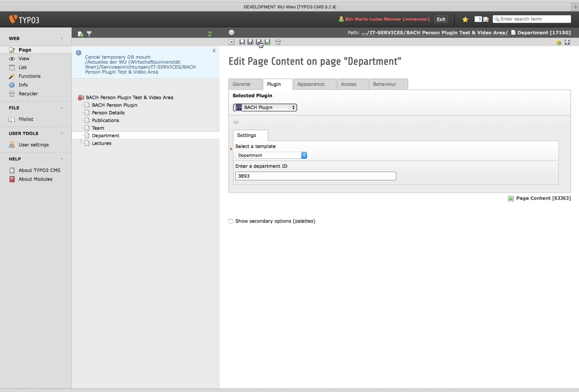579x392 pixels.
Task: Switch to the Appearance tab
Action: pyautogui.click(x=314, y=84)
